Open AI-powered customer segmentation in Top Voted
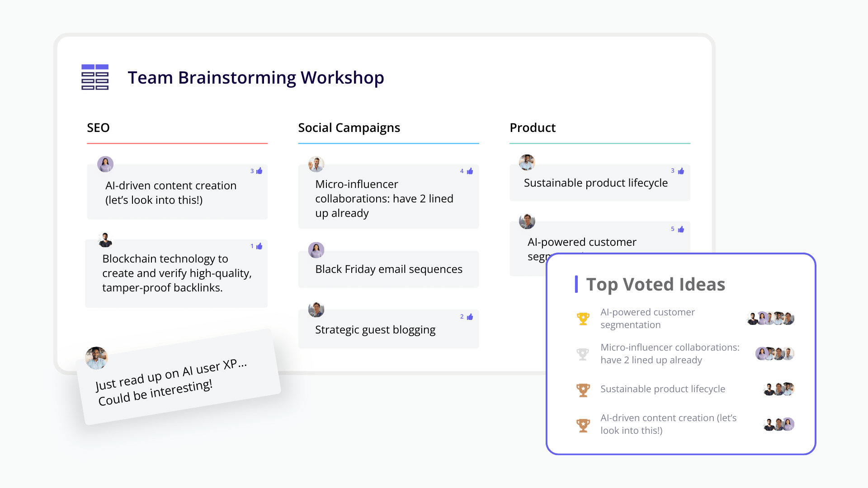This screenshot has width=868, height=488. [x=647, y=319]
